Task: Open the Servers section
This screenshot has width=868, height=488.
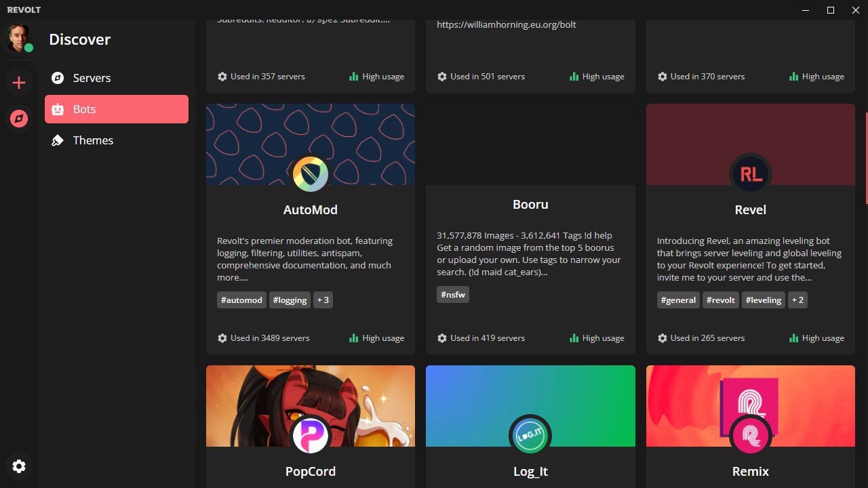Action: click(117, 78)
